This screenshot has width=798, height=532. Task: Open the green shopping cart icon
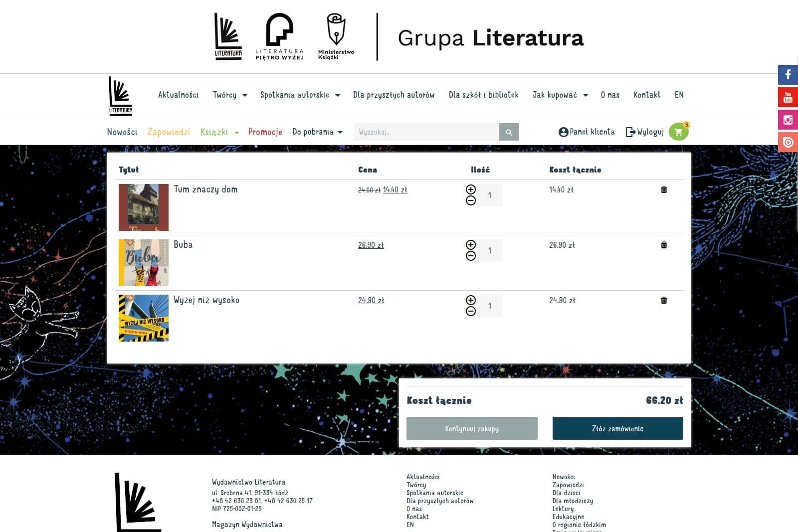678,132
